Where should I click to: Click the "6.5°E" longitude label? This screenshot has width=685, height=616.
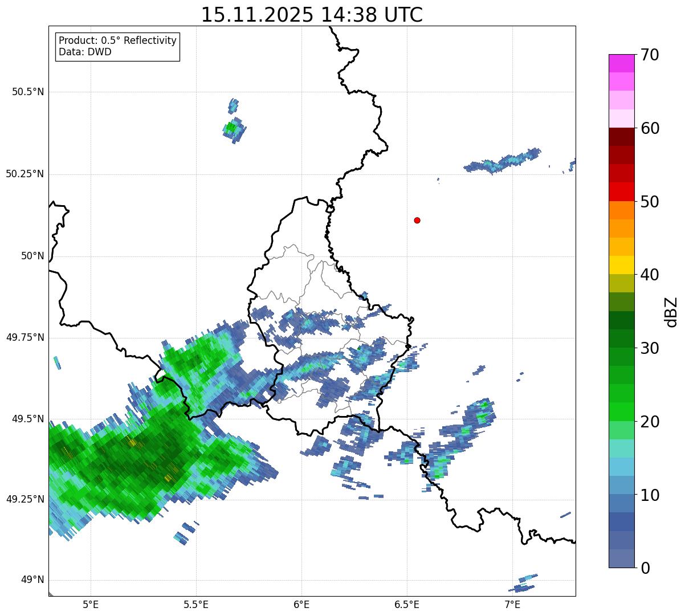407,604
